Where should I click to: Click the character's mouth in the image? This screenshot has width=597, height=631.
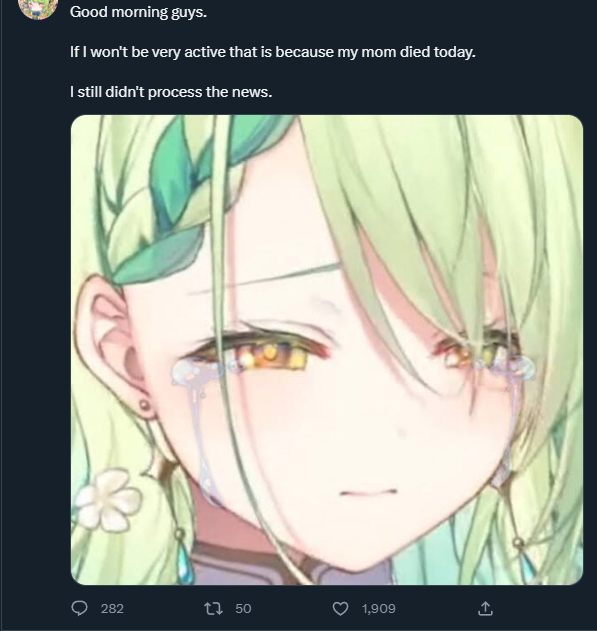tap(369, 492)
